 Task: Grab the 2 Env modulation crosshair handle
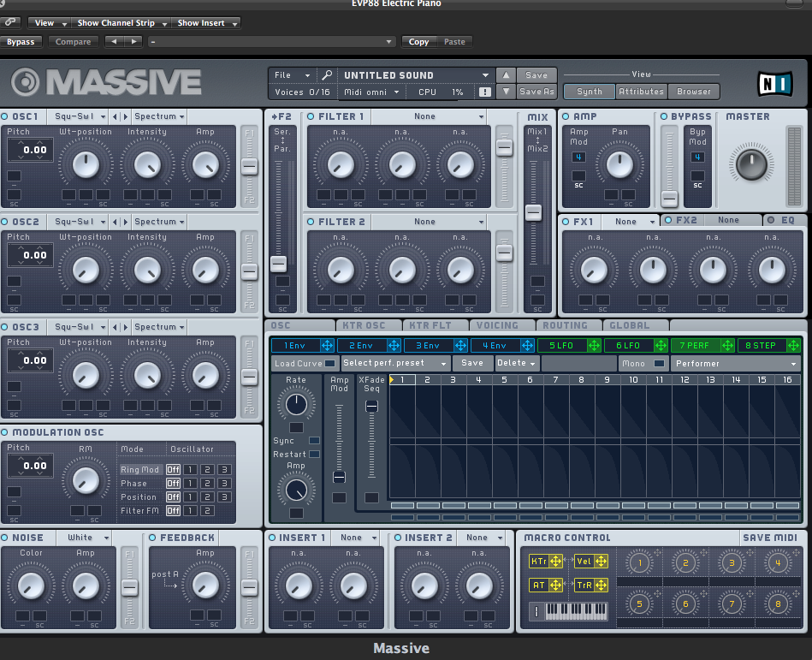coord(394,345)
